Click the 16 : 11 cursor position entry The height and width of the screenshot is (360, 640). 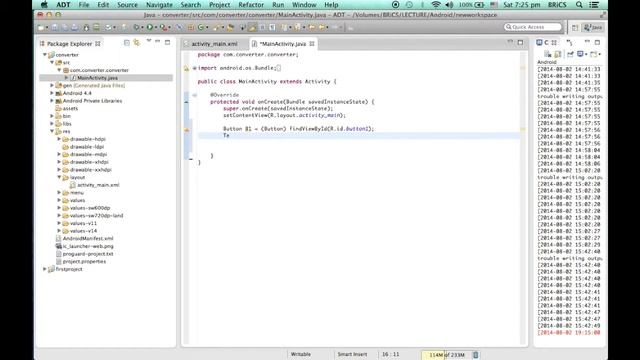pyautogui.click(x=391, y=354)
